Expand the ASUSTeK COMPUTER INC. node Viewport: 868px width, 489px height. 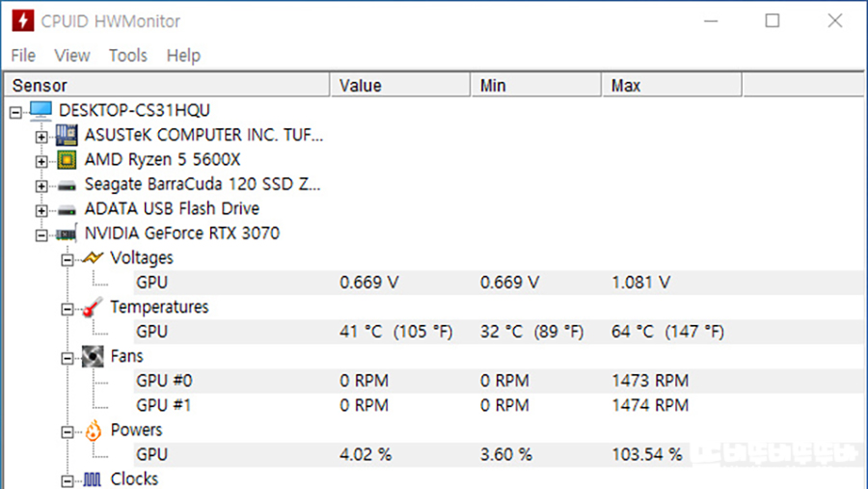[x=41, y=137]
